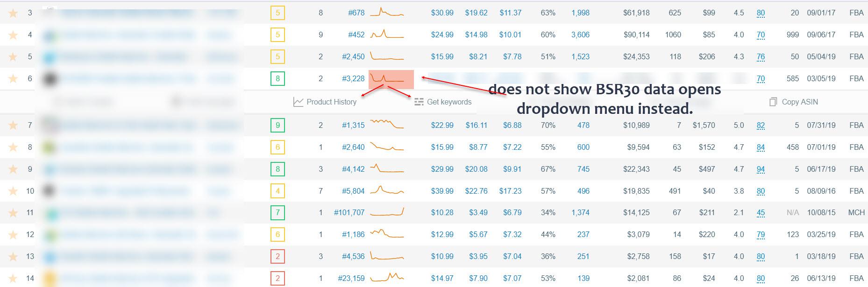This screenshot has width=868, height=287.
Task: Star the product in row 9
Action: 13,169
